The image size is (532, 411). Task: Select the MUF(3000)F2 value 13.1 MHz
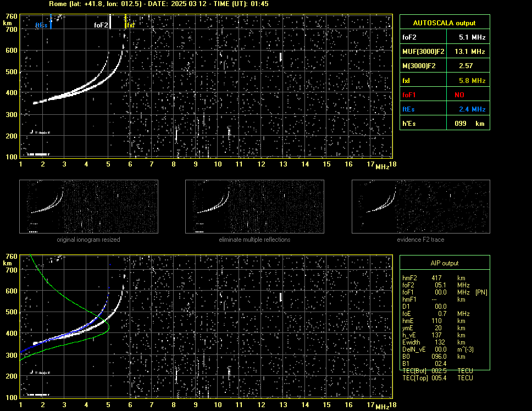469,52
